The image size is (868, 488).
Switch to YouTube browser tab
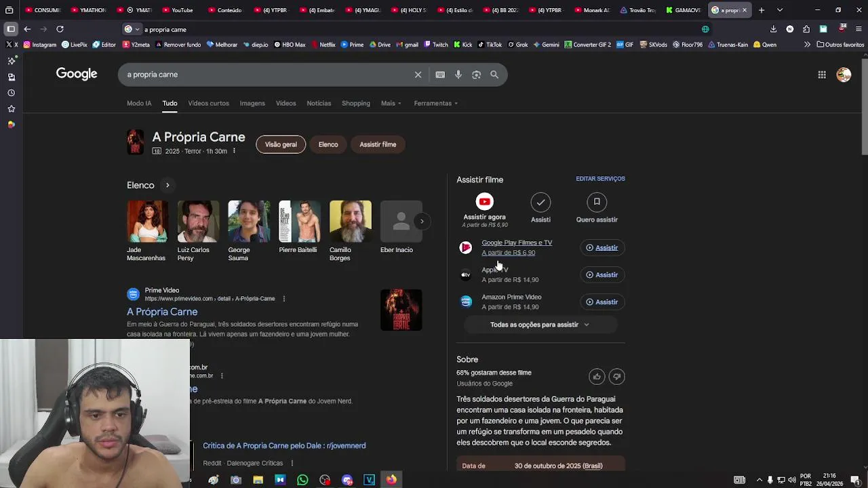tap(178, 10)
